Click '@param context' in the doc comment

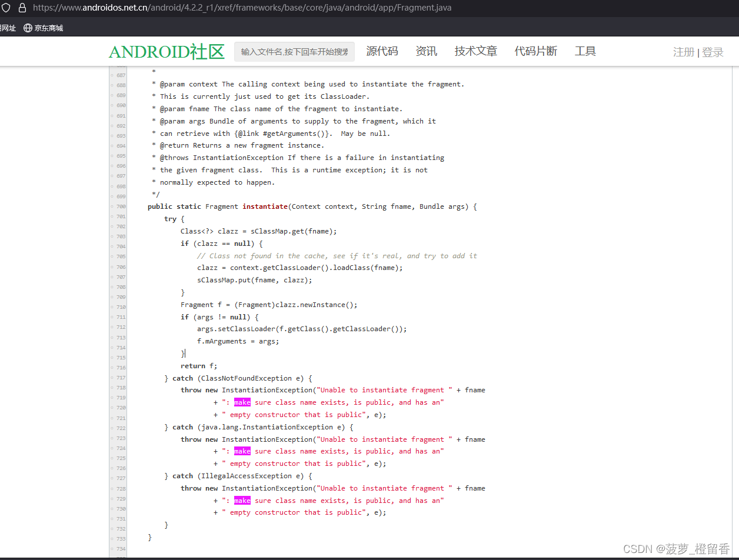189,84
